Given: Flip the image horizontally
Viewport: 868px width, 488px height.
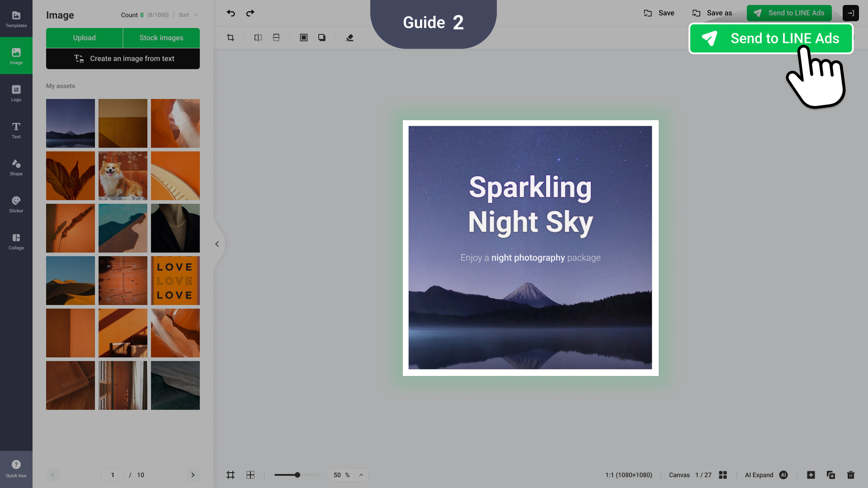Looking at the screenshot, I should coord(258,38).
